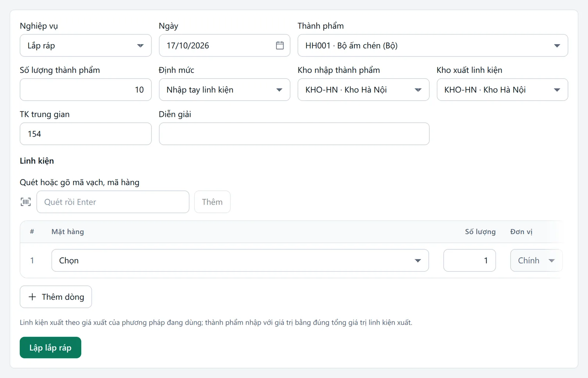Click the Định mức field label
The image size is (588, 378).
(176, 70)
